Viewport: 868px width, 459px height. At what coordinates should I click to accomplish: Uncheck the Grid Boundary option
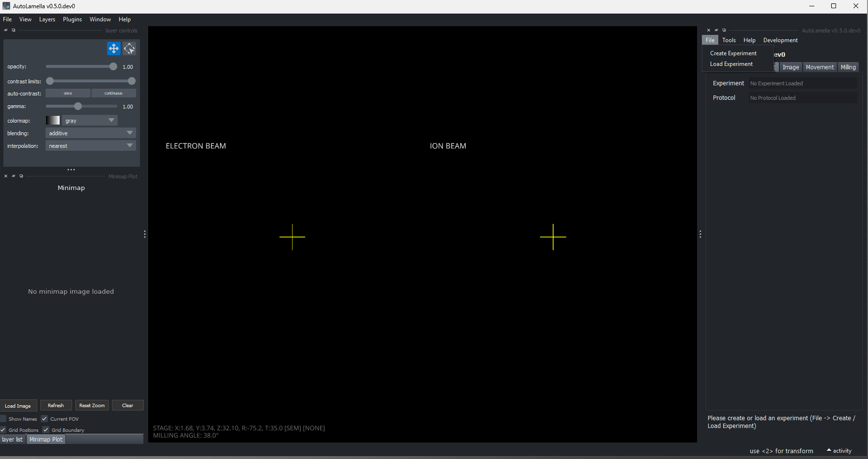[x=46, y=430]
